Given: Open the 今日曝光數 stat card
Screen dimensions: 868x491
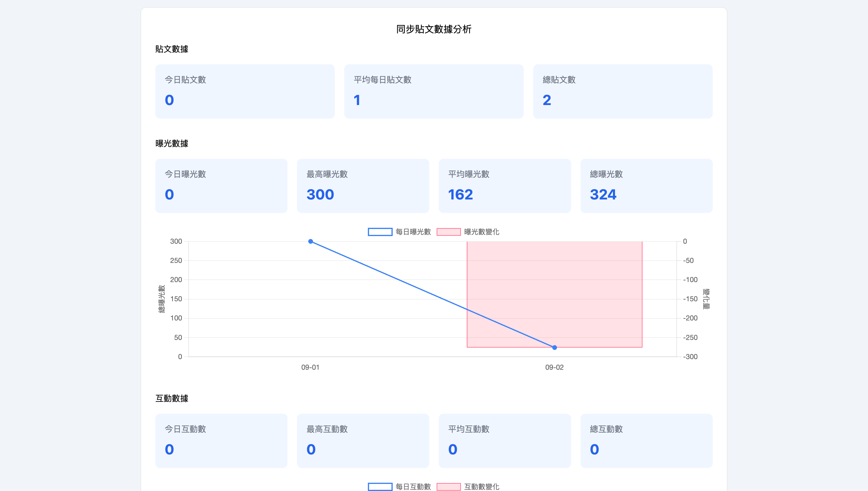Looking at the screenshot, I should coord(221,186).
